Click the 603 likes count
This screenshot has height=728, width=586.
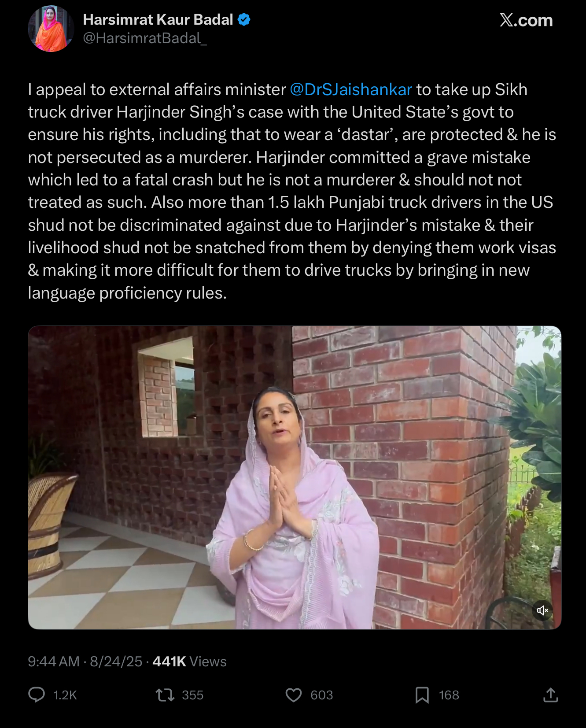pyautogui.click(x=322, y=695)
